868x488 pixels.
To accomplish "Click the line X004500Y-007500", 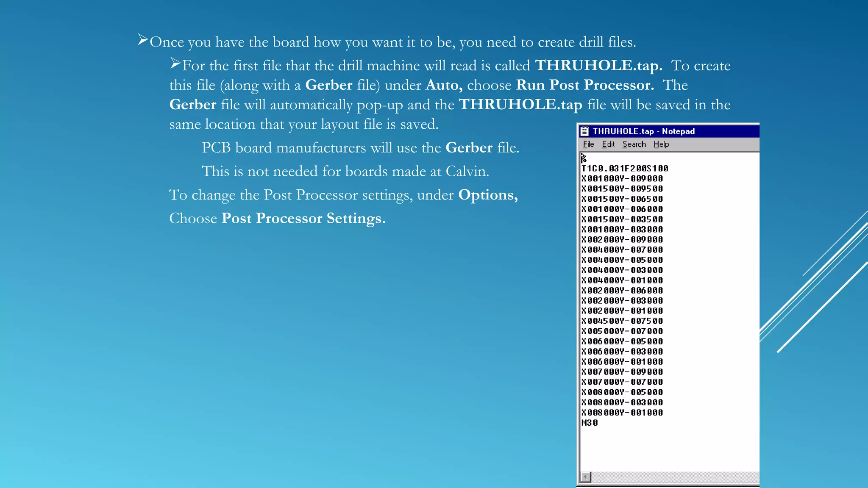I will click(622, 321).
